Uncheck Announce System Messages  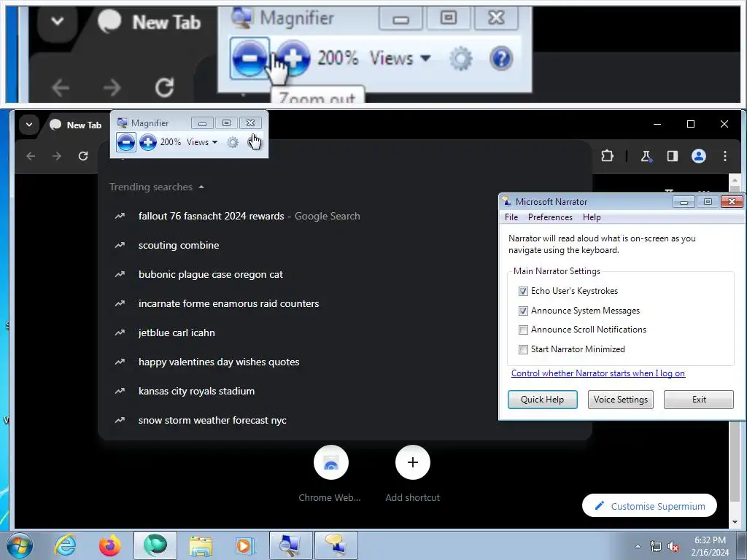[523, 311]
